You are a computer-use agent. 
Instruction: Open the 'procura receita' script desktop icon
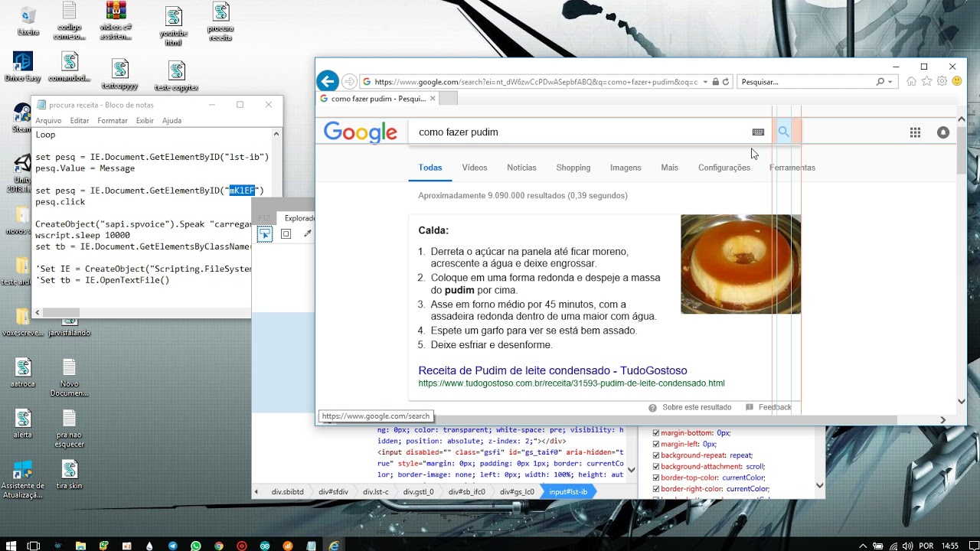(220, 22)
